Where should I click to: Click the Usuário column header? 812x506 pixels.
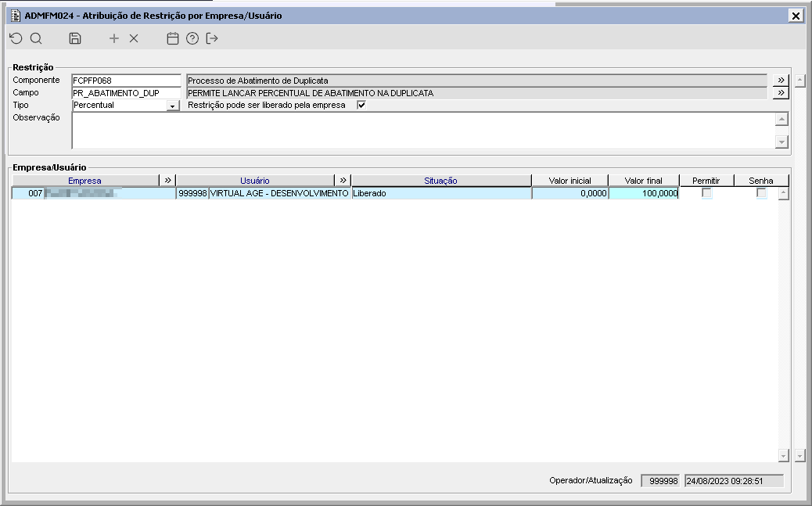(255, 180)
